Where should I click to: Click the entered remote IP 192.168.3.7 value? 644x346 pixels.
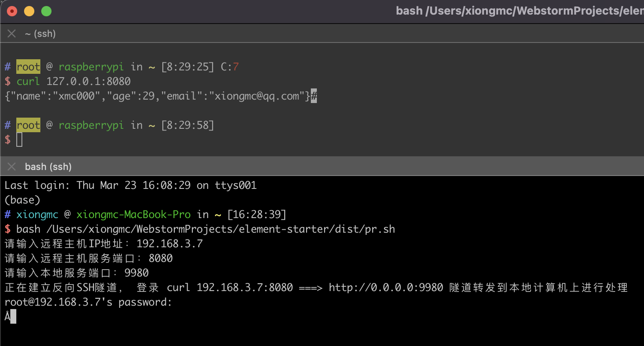(170, 244)
